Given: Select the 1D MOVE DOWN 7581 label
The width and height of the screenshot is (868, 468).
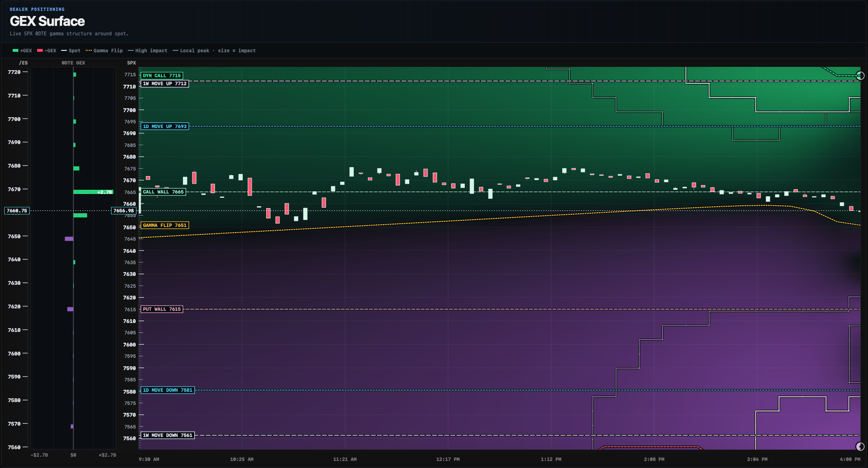Looking at the screenshot, I should click(167, 390).
